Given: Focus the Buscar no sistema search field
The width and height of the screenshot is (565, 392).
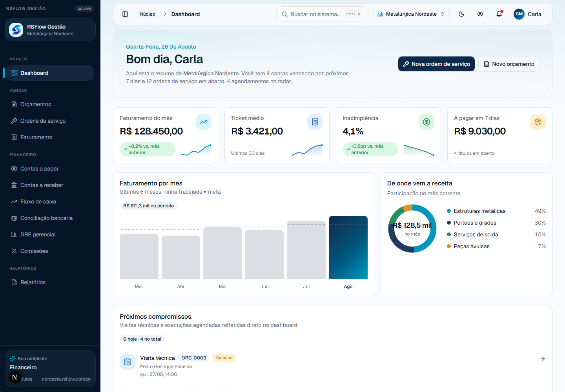Looking at the screenshot, I should [322, 14].
